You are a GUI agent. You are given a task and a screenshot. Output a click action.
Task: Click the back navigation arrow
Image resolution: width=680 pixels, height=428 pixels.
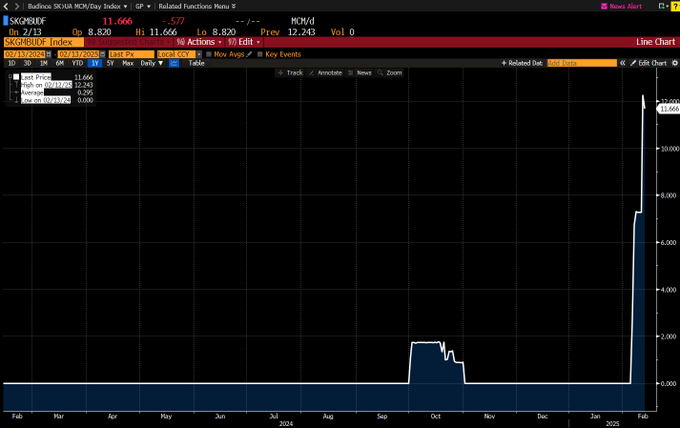(x=6, y=6)
